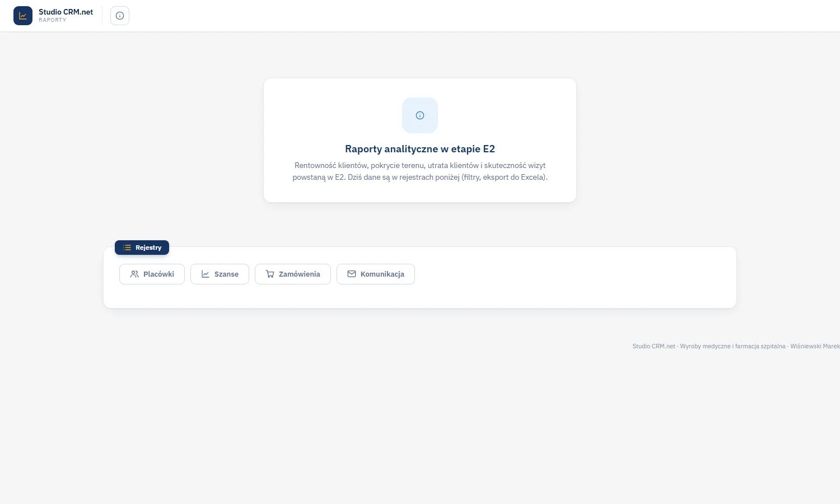Screen dimensions: 840x504
Task: Select the Rejestry section label
Action: click(x=142, y=248)
